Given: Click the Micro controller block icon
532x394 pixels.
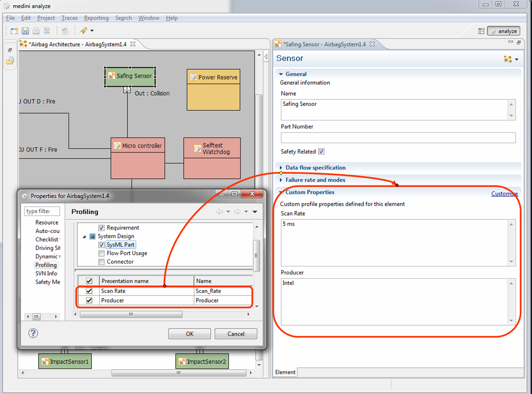Looking at the screenshot, I should pyautogui.click(x=117, y=146).
